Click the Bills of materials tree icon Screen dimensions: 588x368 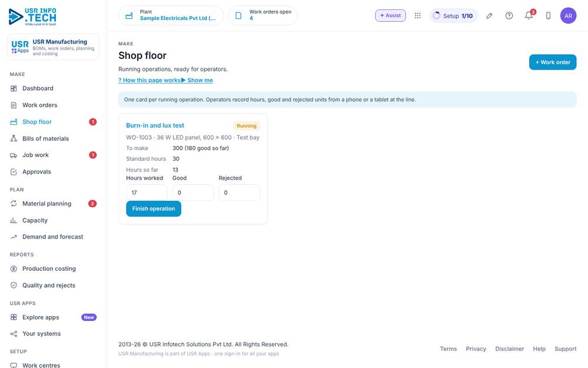14,138
